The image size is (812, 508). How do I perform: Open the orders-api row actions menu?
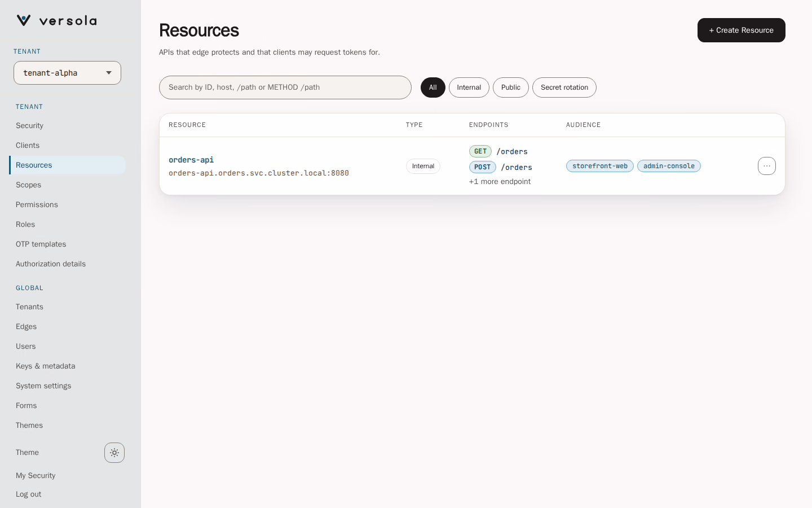coord(767,166)
